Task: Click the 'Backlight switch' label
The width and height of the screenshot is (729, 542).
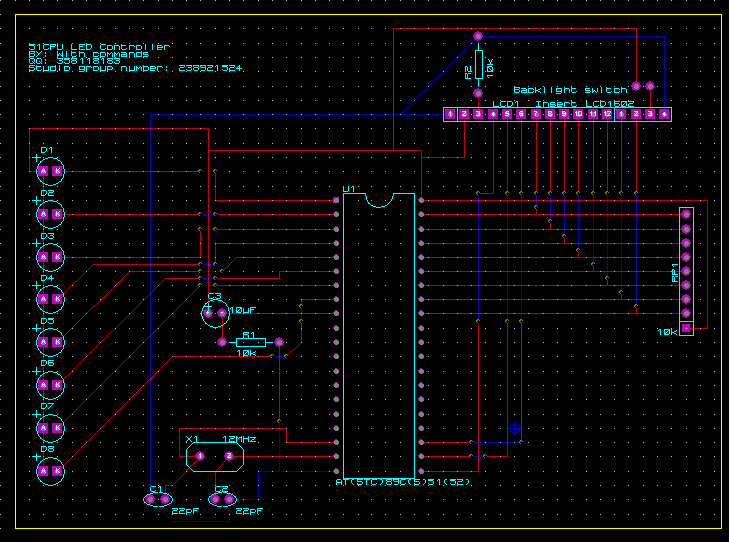Action: [570, 90]
